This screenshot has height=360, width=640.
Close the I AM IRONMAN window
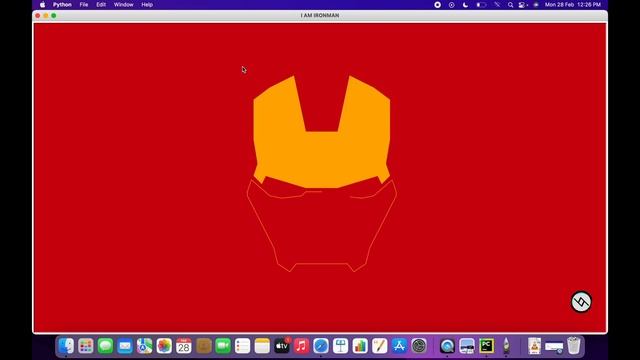(x=38, y=16)
